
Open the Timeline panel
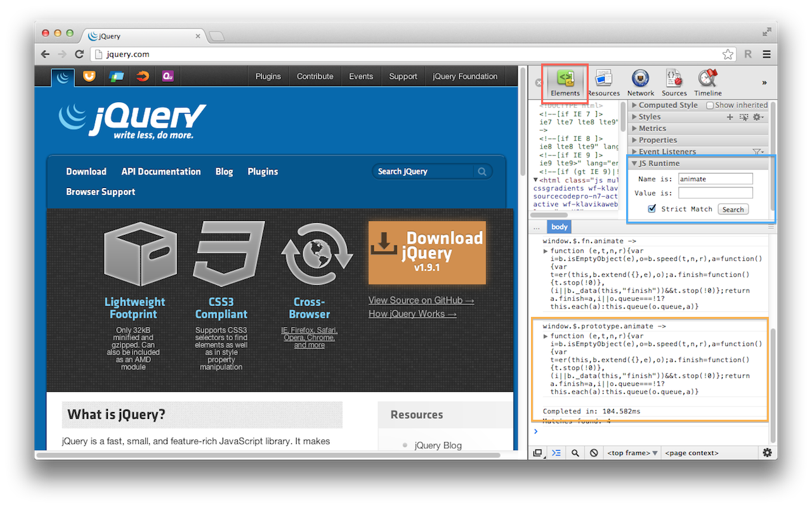(708, 83)
